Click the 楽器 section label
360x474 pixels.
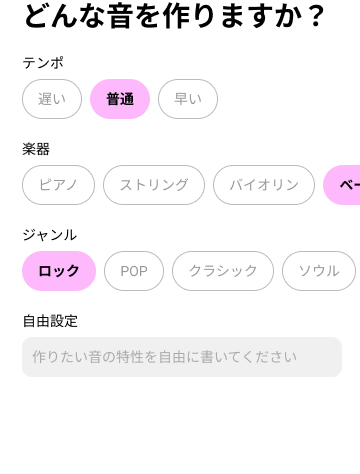pos(36,149)
